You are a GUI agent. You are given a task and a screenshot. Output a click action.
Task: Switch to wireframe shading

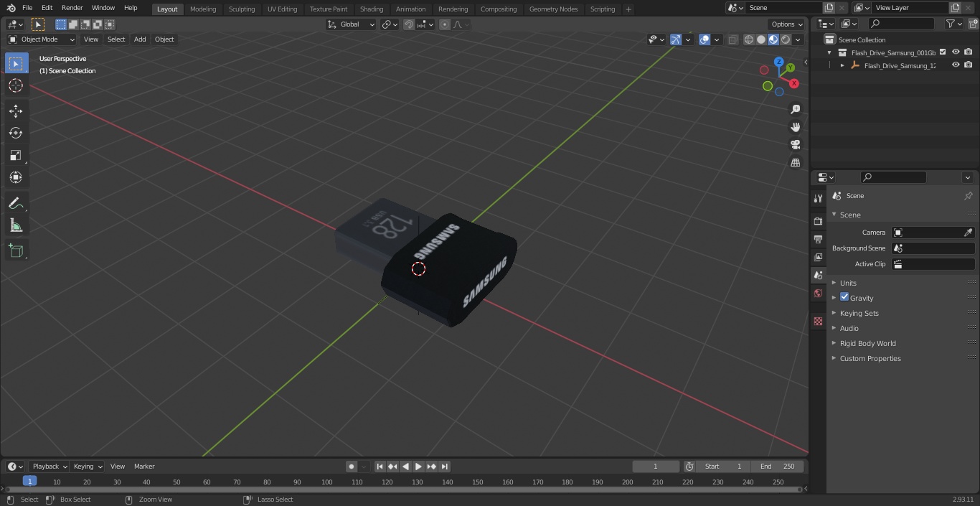coord(749,39)
